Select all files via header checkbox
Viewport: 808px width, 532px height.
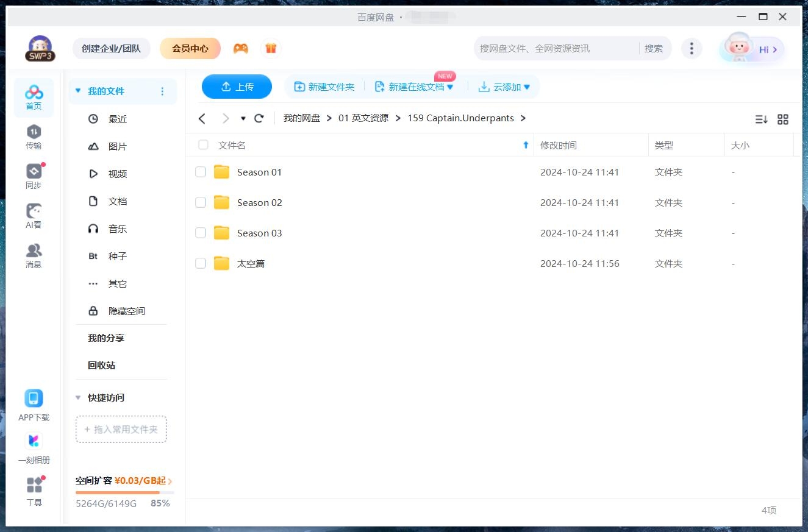tap(202, 145)
